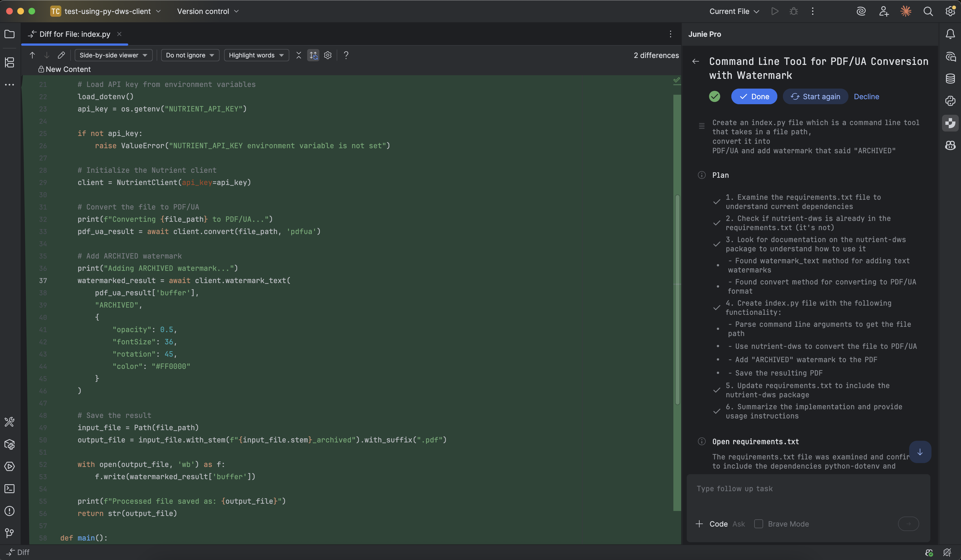Open the notifications bell
Viewport: 961px width, 560px height.
[x=950, y=34]
